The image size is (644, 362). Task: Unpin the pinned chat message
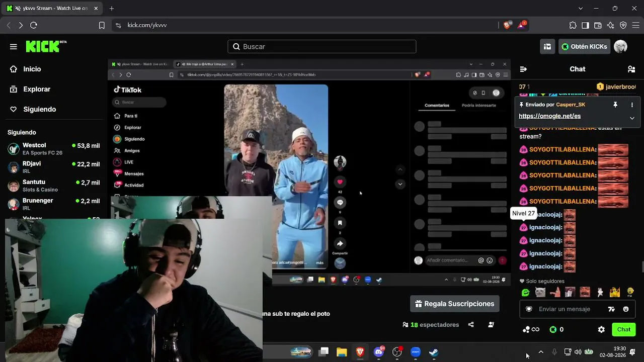(x=615, y=105)
